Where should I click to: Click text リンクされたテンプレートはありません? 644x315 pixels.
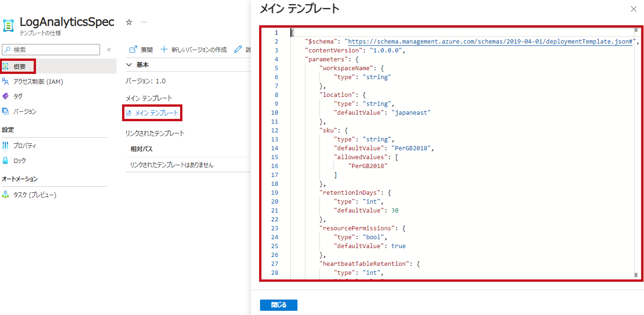click(x=172, y=165)
